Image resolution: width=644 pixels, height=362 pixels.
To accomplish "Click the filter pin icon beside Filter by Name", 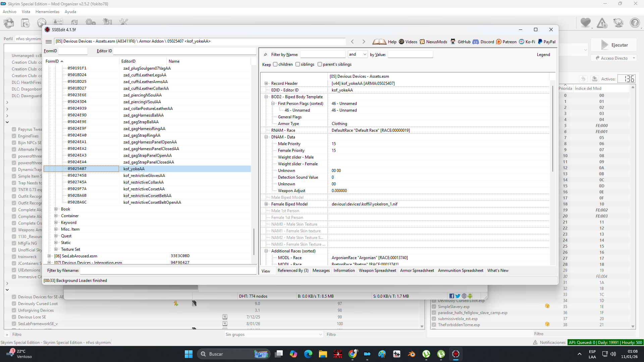I will 265,54.
